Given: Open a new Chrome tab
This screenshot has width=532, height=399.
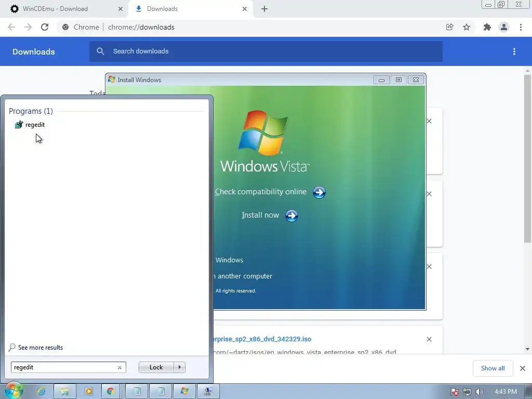Looking at the screenshot, I should click(x=264, y=9).
